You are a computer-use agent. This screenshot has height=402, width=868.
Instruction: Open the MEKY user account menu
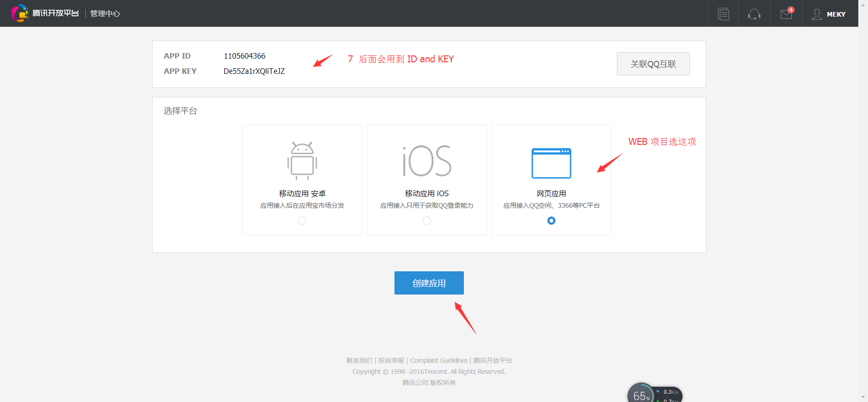tap(829, 14)
